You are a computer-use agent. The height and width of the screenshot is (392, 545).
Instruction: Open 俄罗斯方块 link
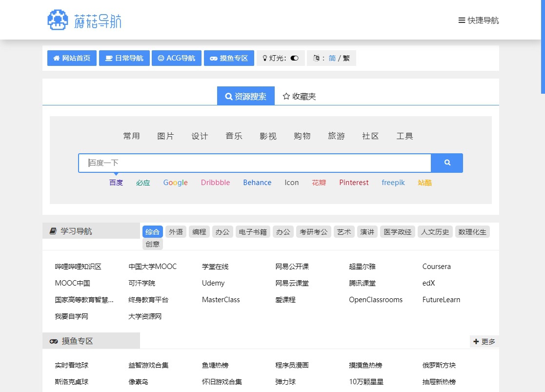[439, 365]
